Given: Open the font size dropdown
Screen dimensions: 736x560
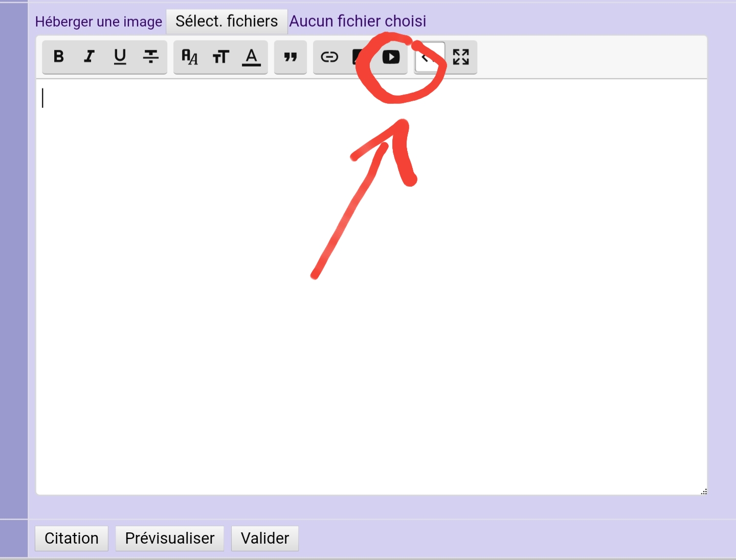Looking at the screenshot, I should coord(221,57).
